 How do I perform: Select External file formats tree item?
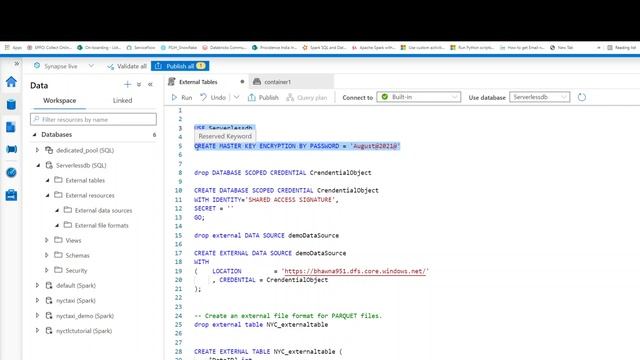(102, 225)
